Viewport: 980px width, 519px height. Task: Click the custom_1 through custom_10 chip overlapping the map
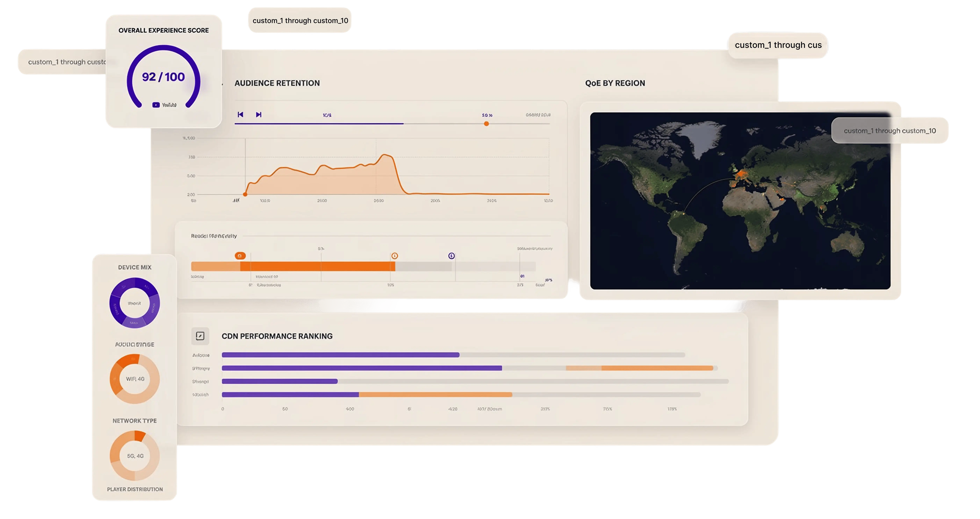point(889,130)
